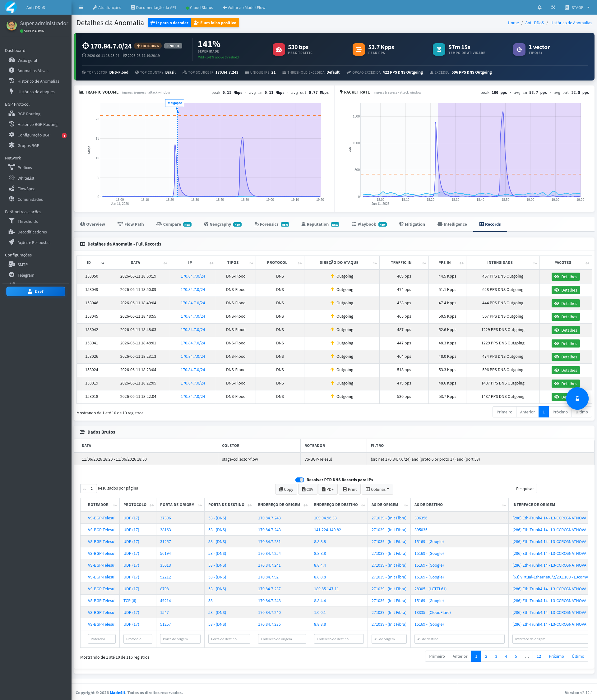Viewport: 597px width, 700px height.
Task: Open results per page selector
Action: tap(89, 489)
